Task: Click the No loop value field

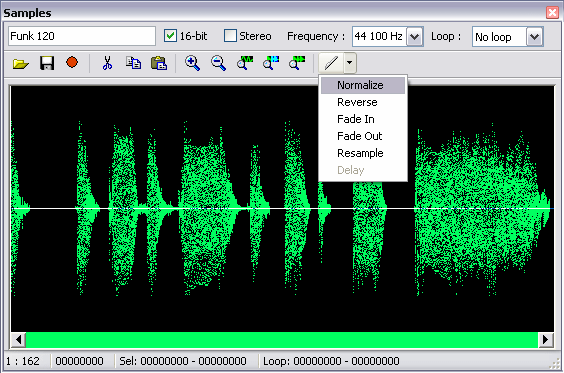Action: 499,37
